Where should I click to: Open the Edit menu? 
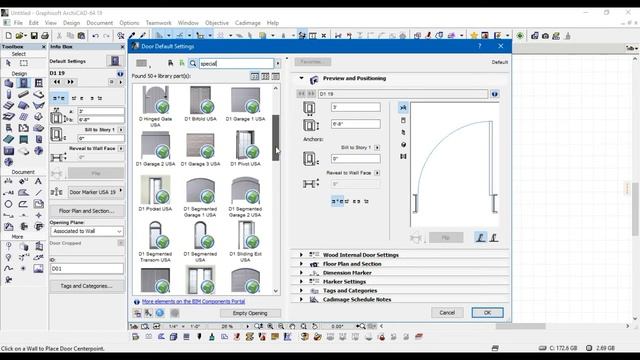pos(33,23)
